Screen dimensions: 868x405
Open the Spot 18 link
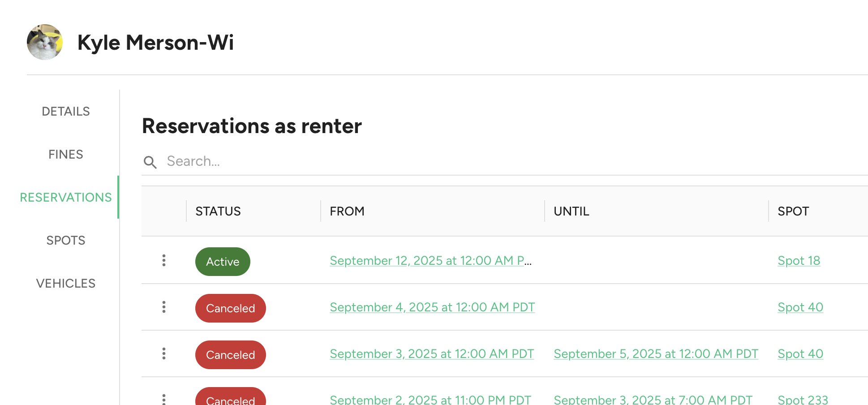[x=799, y=260]
